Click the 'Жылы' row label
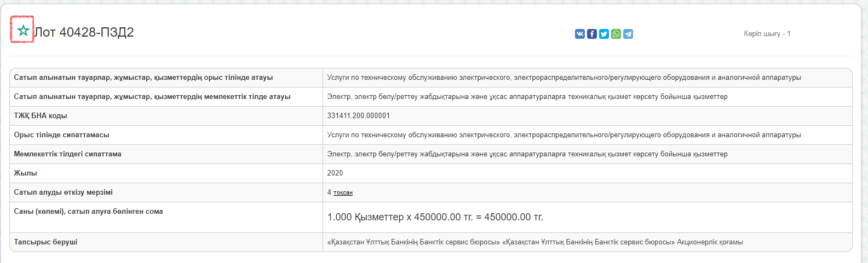The image size is (868, 263). pos(25,173)
